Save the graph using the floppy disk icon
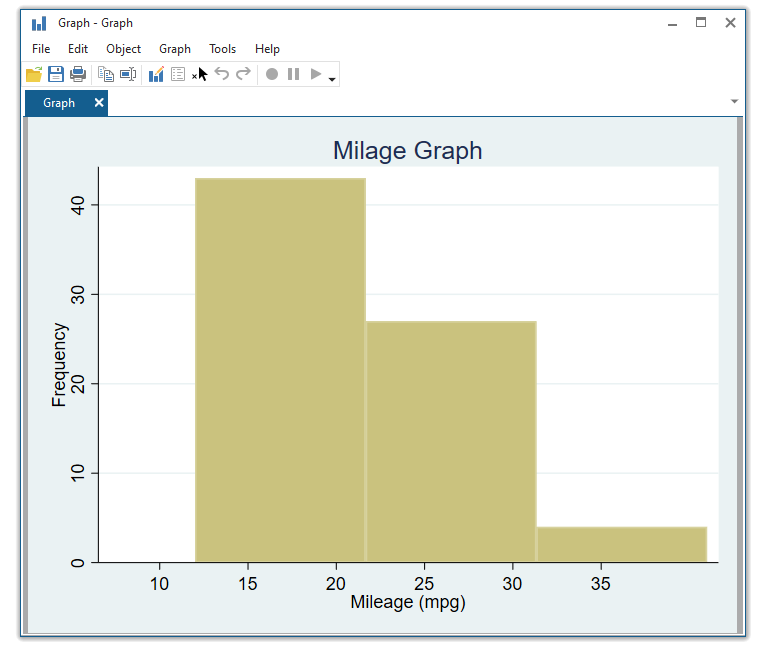Image resolution: width=766 pixels, height=649 pixels. (x=56, y=74)
